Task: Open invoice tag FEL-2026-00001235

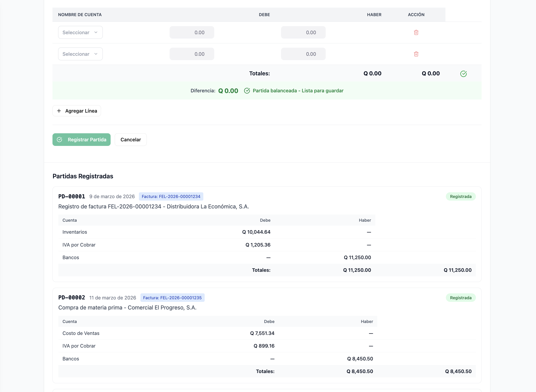Action: (172, 297)
